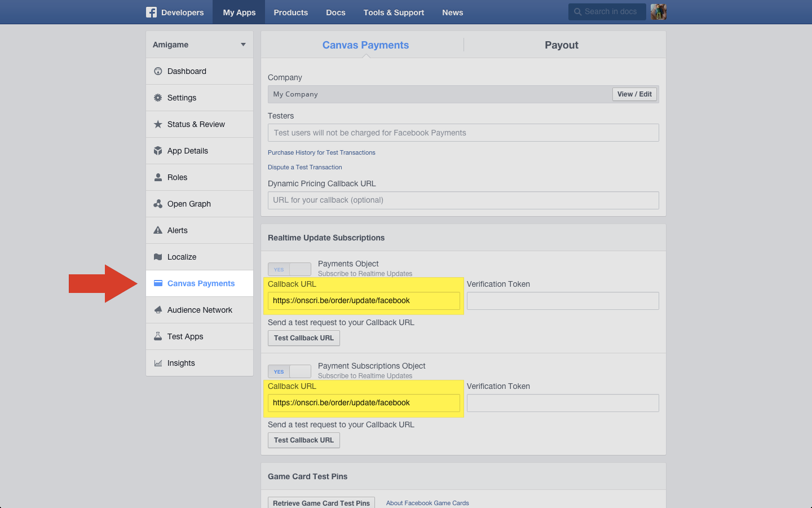Image resolution: width=812 pixels, height=508 pixels.
Task: Open the Tools & Support menu
Action: click(x=394, y=12)
